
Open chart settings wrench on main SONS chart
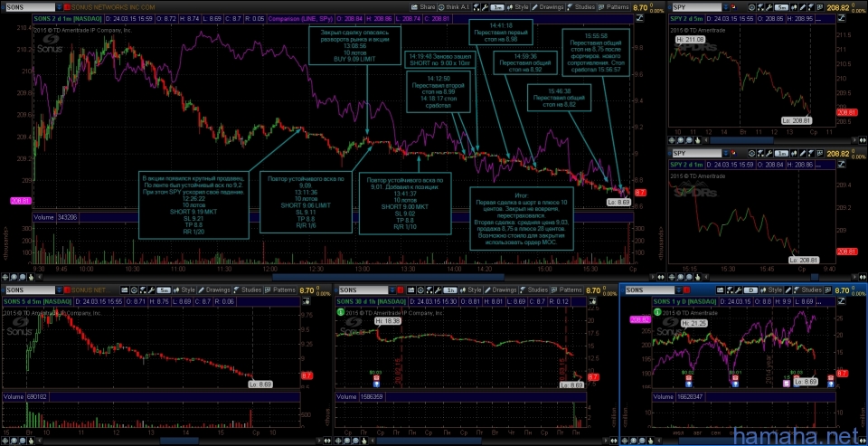pyautogui.click(x=485, y=7)
